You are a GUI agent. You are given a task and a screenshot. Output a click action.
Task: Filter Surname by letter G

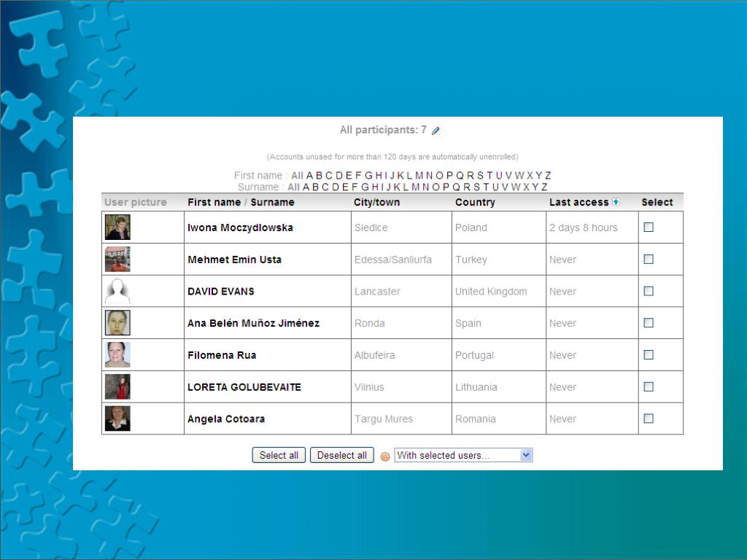tap(365, 187)
